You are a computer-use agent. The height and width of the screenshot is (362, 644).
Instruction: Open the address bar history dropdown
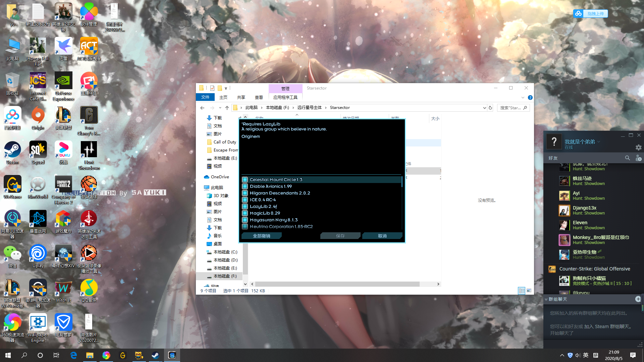click(484, 108)
